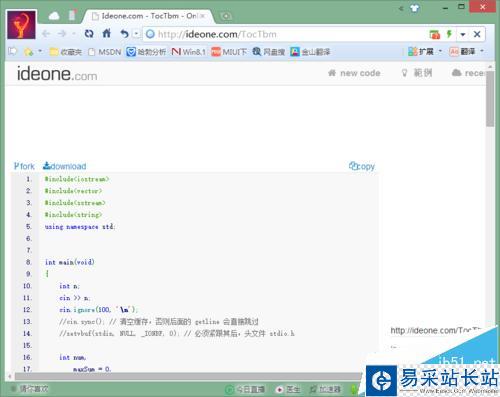The height and width of the screenshot is (397, 500).
Task: Click code line 8 'int main(void)'
Action: pyautogui.click(x=70, y=262)
